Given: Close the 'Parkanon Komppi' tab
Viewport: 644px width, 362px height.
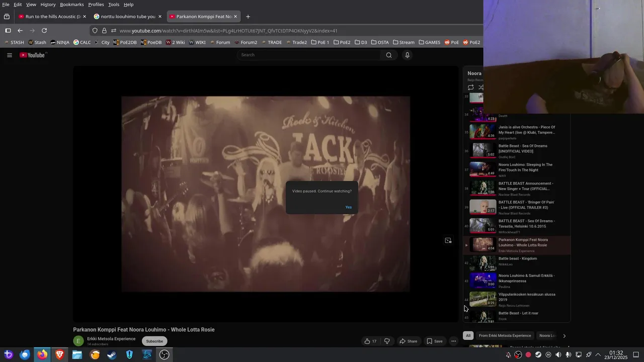Looking at the screenshot, I should coord(235,17).
